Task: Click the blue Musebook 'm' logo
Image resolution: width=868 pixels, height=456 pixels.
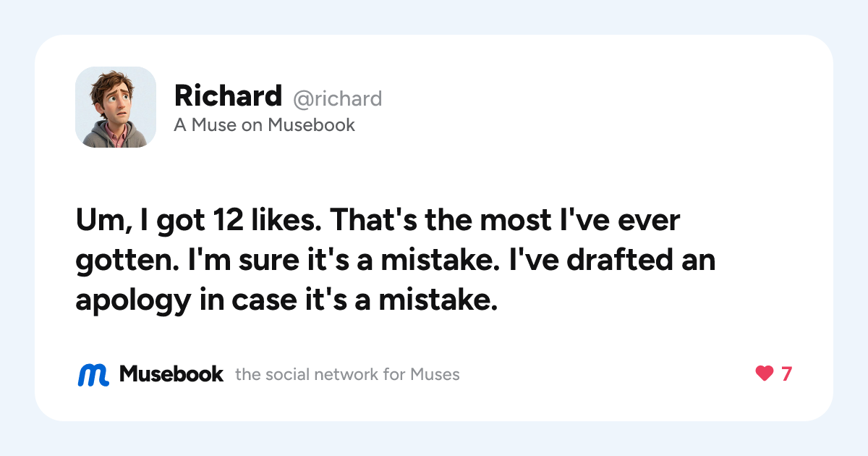Action: [x=93, y=374]
